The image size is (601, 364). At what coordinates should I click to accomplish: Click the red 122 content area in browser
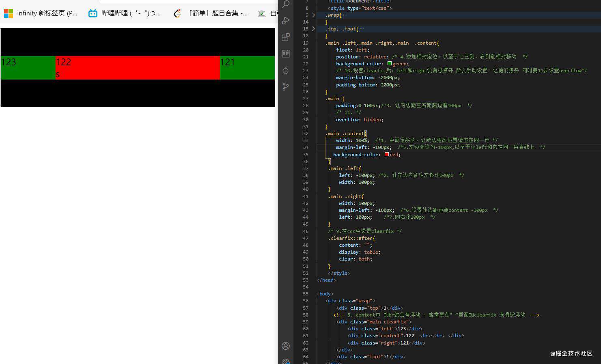point(138,68)
